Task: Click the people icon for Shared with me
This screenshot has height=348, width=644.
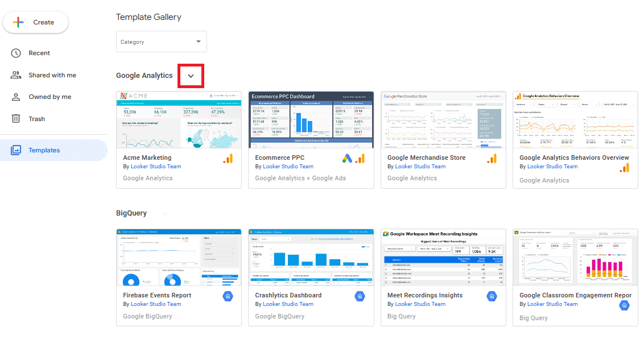Action: pos(16,75)
